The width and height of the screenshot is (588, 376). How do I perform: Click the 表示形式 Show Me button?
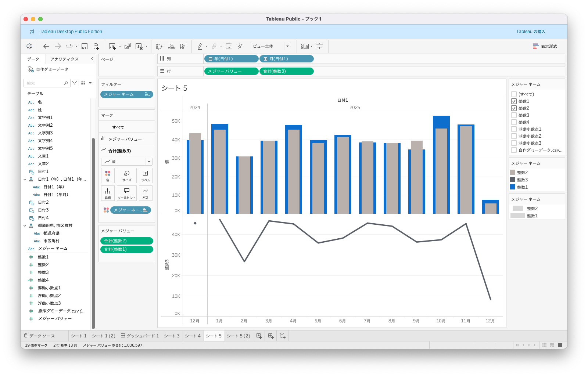pyautogui.click(x=545, y=46)
